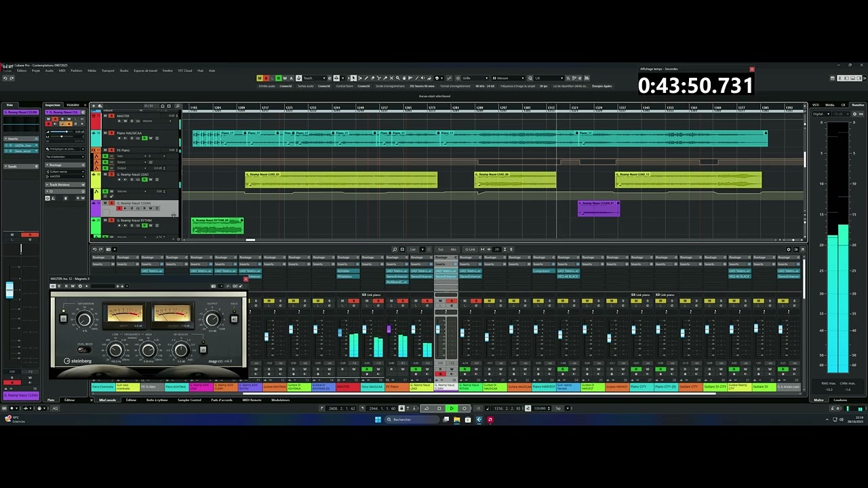
Task: Open the Transport menu
Action: (x=108, y=70)
